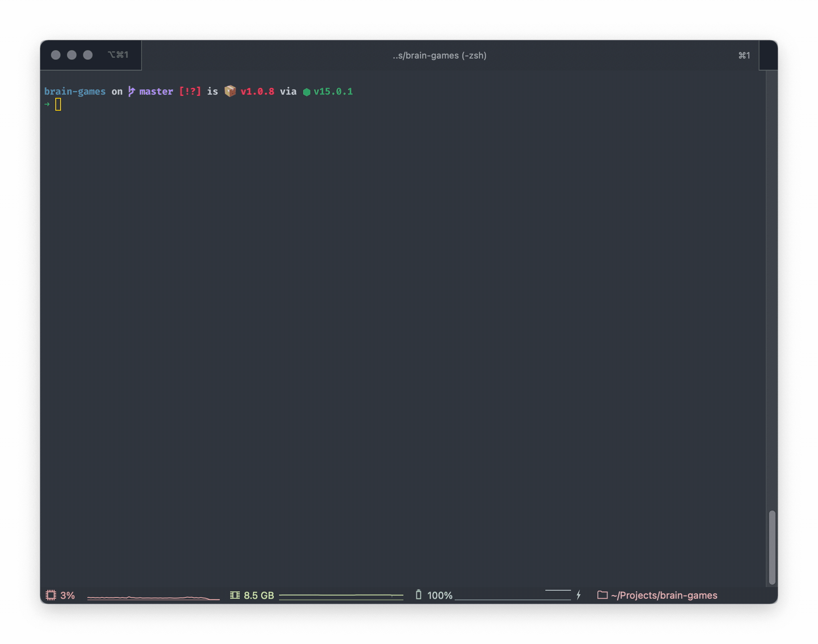Image resolution: width=818 pixels, height=644 pixels.
Task: Click the leftmost close window button
Action: click(x=56, y=55)
